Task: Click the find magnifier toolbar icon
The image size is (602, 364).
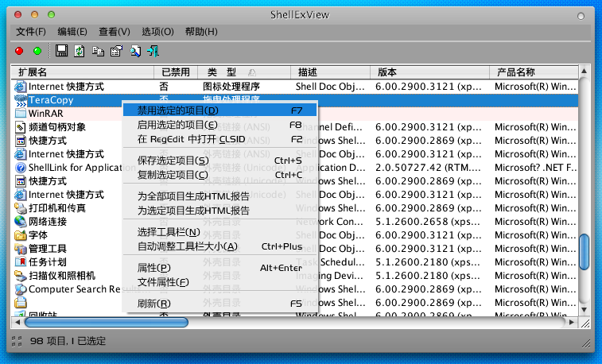Action: tap(135, 51)
